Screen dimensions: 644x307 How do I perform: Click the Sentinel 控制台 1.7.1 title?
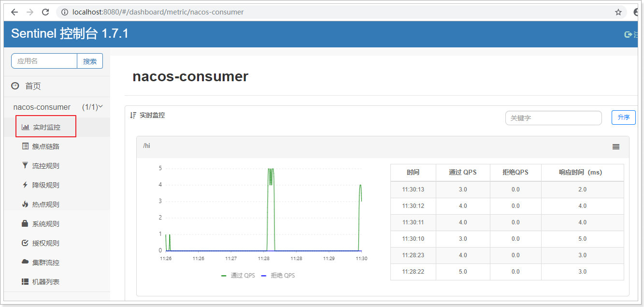click(70, 33)
